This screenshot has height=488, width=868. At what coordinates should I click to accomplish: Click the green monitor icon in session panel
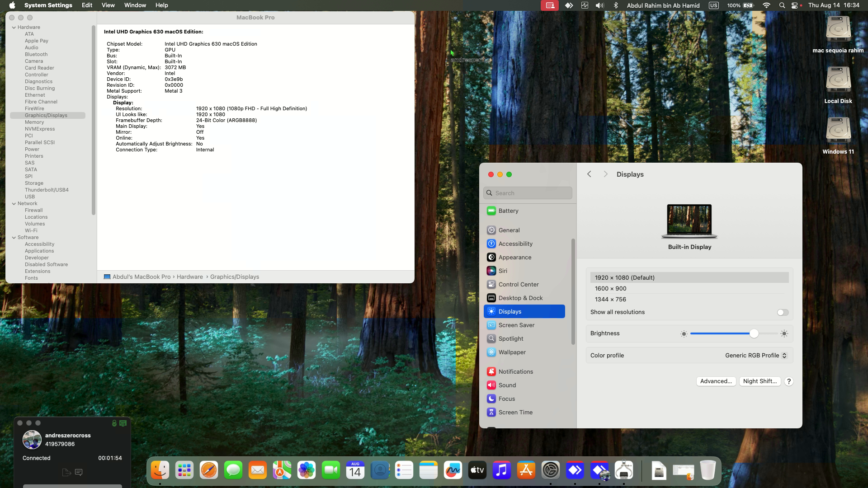coord(123,423)
